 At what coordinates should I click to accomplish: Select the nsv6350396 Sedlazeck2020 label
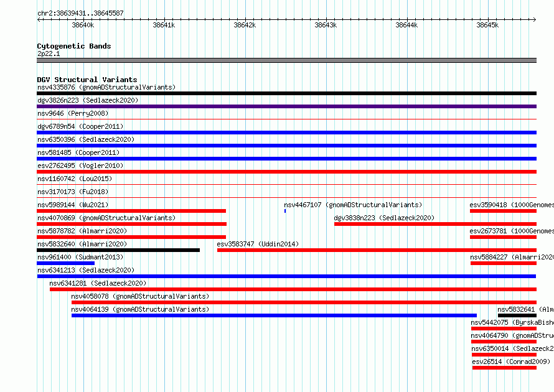(86, 139)
